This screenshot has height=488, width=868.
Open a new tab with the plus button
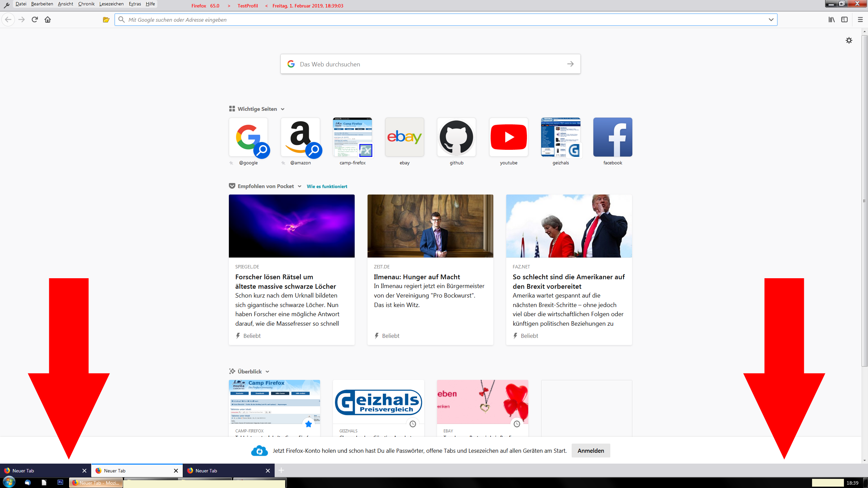pos(281,470)
